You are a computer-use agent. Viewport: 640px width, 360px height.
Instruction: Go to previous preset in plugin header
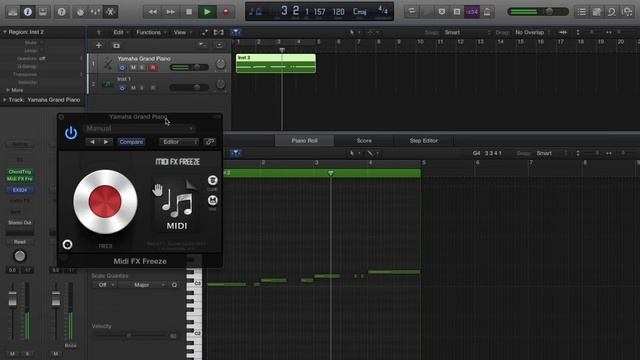point(92,142)
